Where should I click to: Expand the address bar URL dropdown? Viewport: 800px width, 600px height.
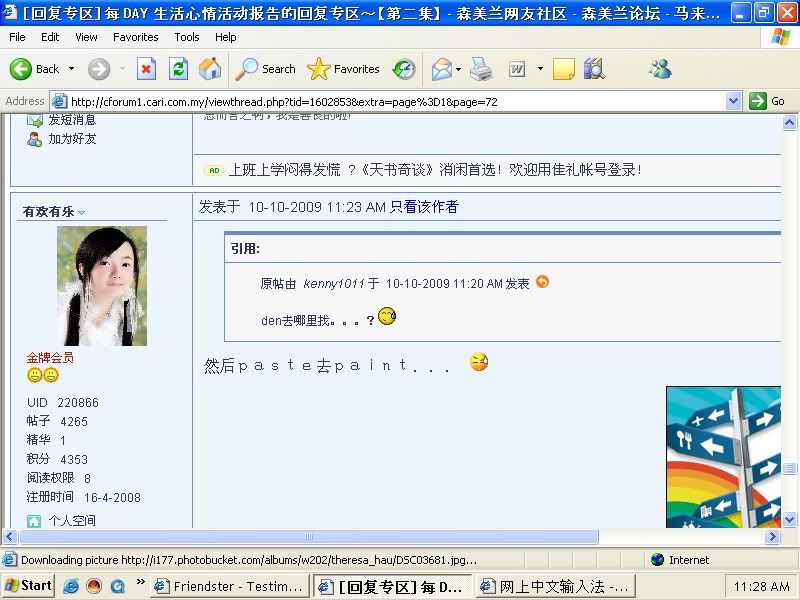pos(733,101)
